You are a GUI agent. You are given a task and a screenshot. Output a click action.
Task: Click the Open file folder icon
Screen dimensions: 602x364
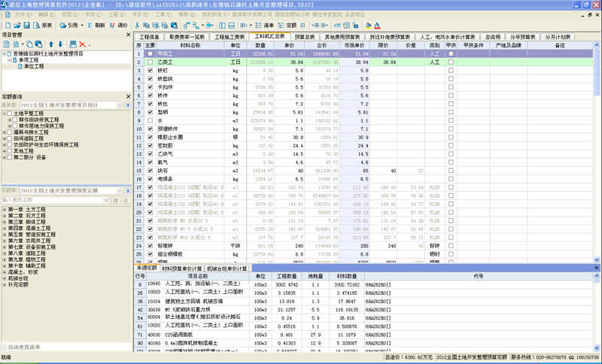pyautogui.click(x=17, y=25)
